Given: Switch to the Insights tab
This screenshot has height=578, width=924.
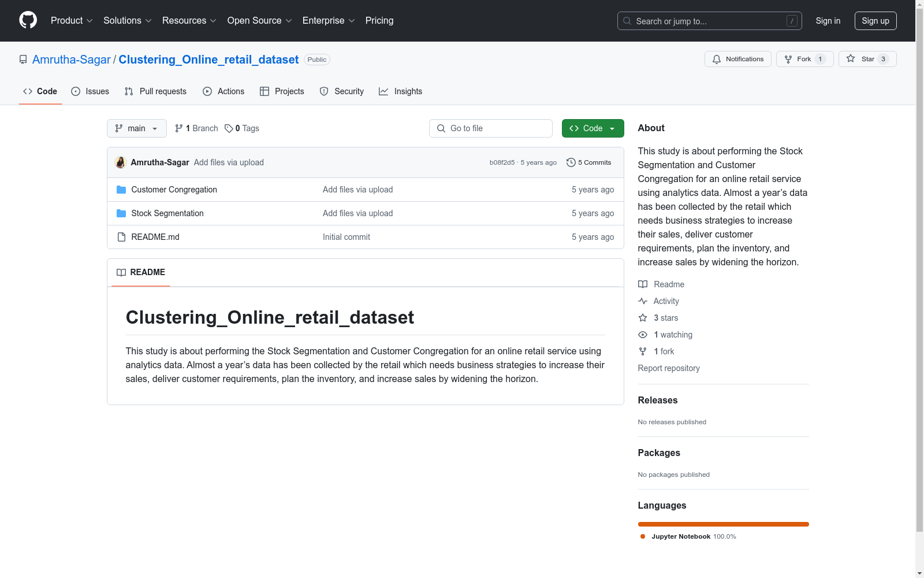Looking at the screenshot, I should [401, 91].
